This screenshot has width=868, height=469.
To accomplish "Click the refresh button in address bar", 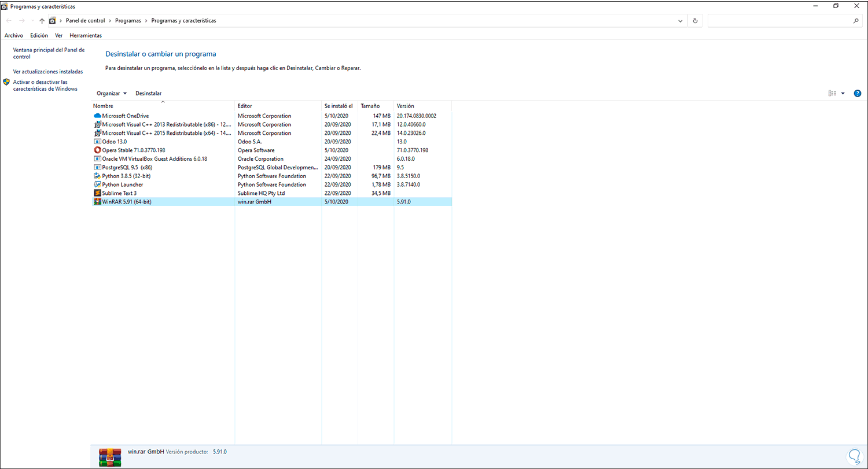I will point(696,21).
